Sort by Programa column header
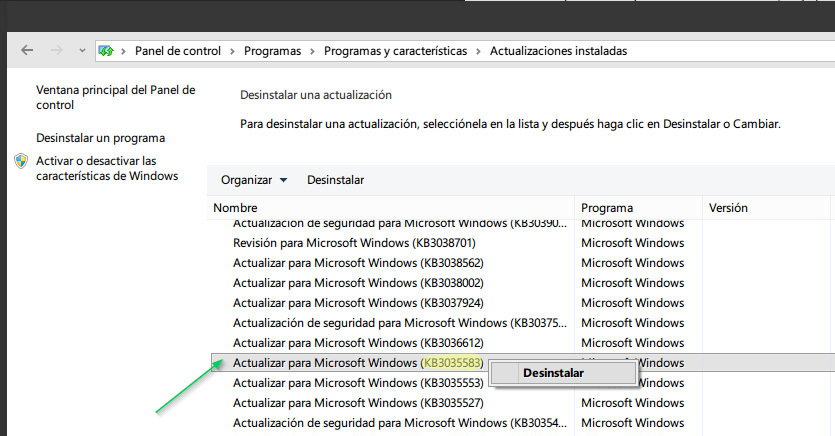 638,208
